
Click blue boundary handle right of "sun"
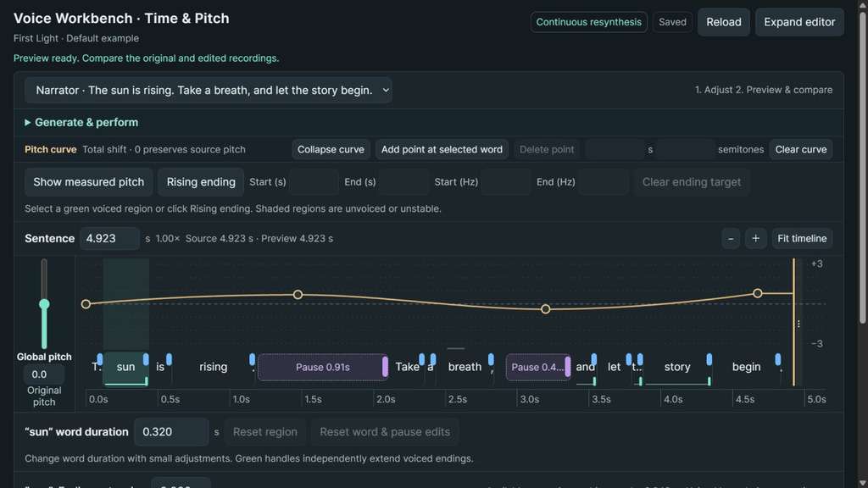146,359
